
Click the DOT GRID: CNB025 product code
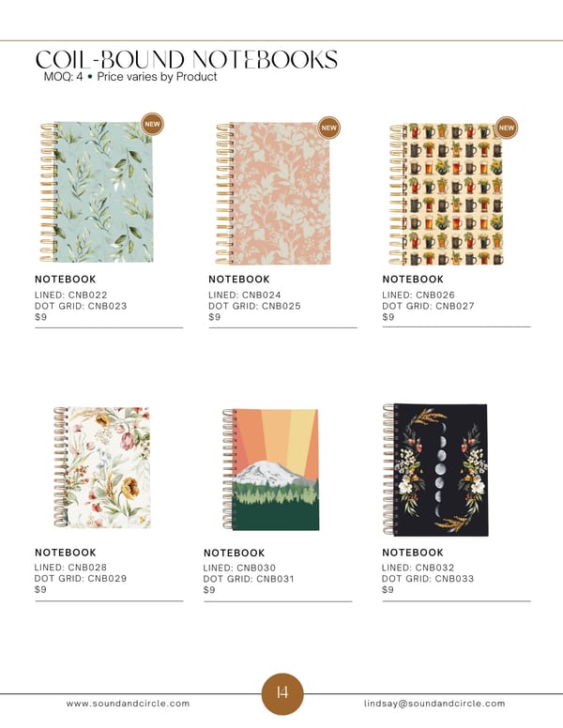254,306
